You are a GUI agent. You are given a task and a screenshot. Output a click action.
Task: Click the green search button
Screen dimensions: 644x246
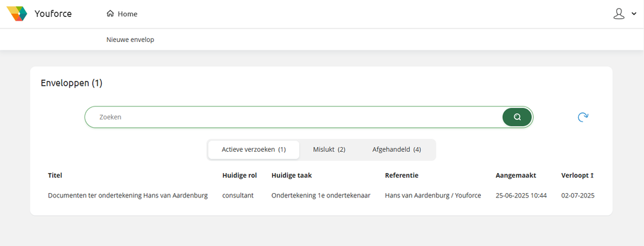[517, 117]
